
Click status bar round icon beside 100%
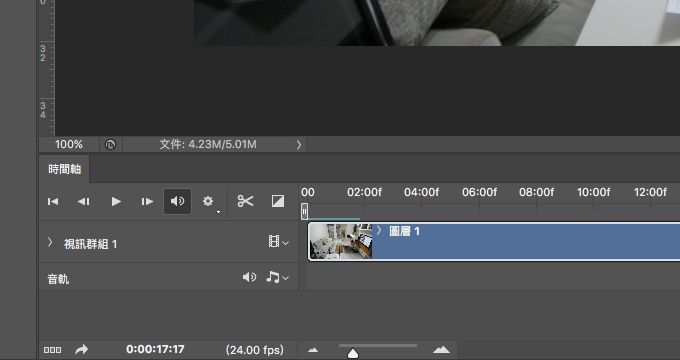click(x=111, y=145)
